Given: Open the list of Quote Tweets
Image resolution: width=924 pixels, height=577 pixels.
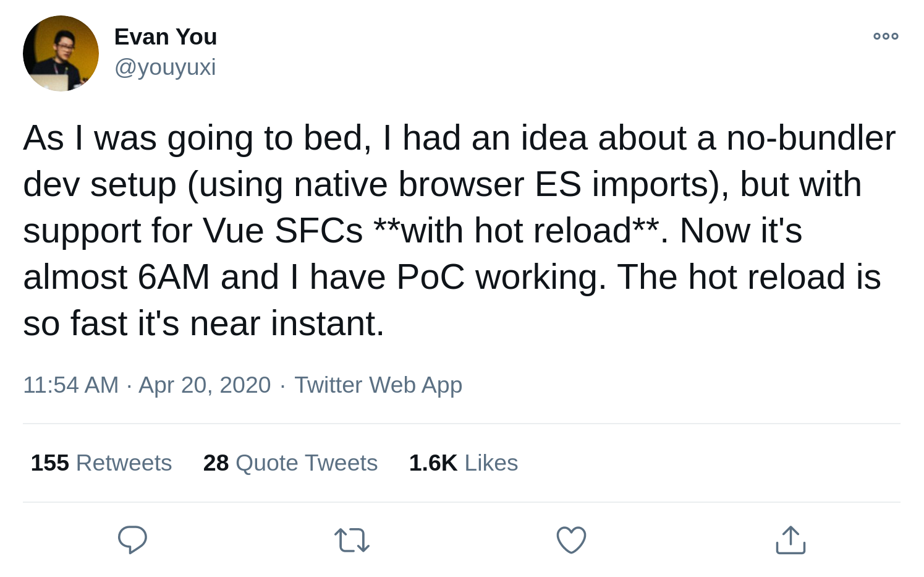Looking at the screenshot, I should tap(290, 462).
